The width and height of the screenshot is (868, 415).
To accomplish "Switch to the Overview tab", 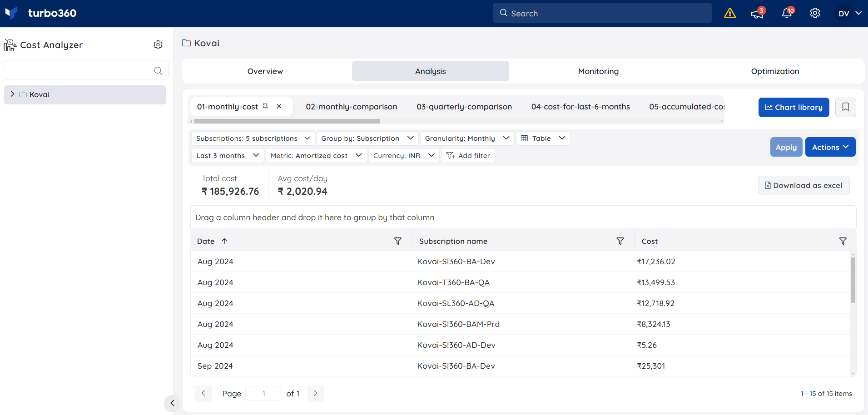I will (x=265, y=71).
